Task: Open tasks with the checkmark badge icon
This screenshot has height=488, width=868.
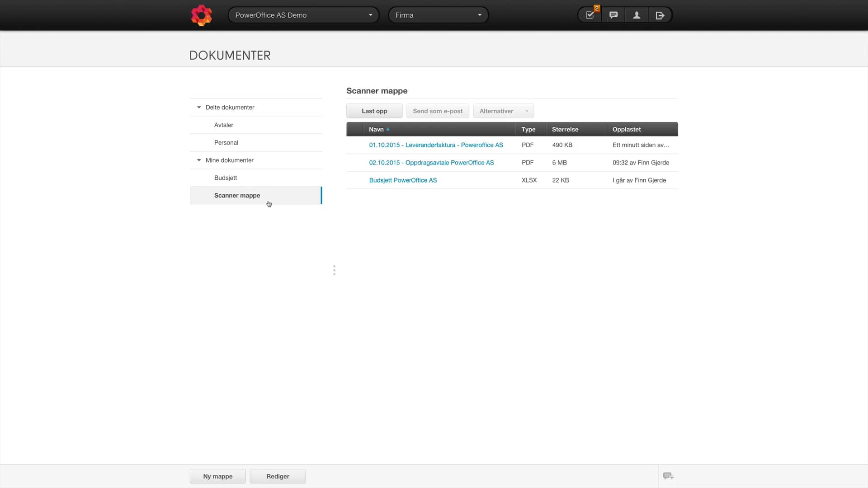Action: (590, 15)
